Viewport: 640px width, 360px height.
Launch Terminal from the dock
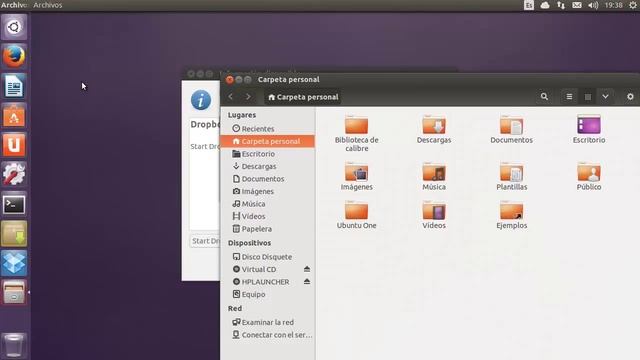point(14,204)
